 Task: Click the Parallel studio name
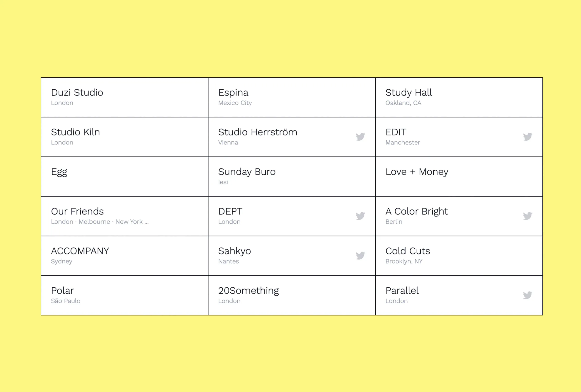tap(402, 291)
